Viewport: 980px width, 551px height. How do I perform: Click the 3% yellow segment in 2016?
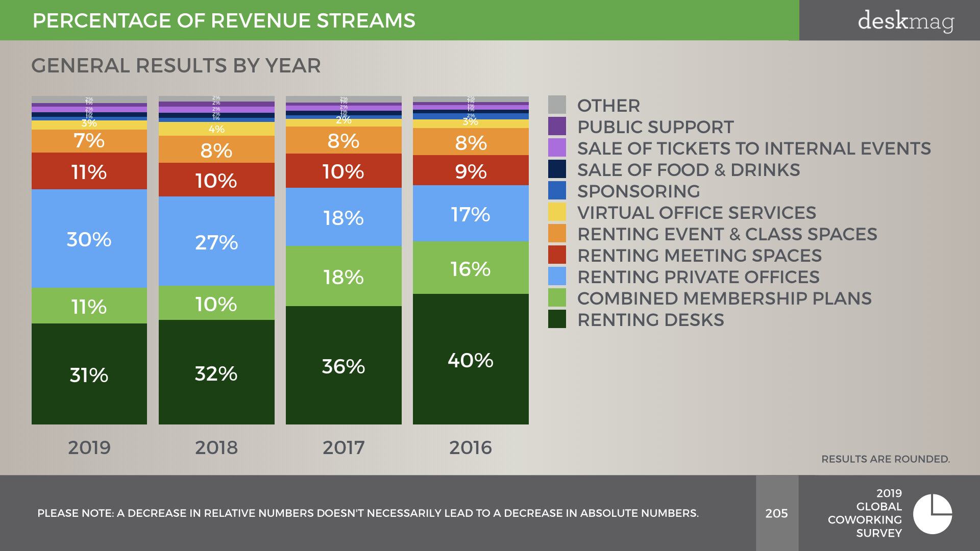click(471, 123)
